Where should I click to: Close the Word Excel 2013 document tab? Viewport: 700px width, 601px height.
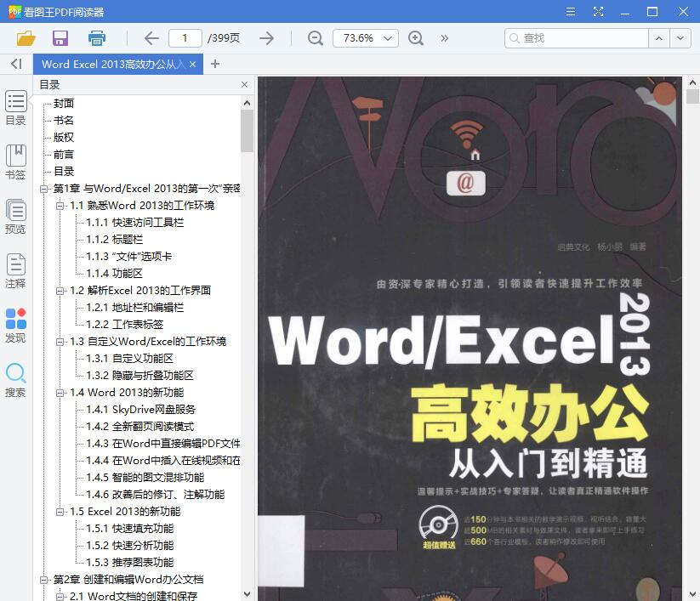click(x=192, y=65)
